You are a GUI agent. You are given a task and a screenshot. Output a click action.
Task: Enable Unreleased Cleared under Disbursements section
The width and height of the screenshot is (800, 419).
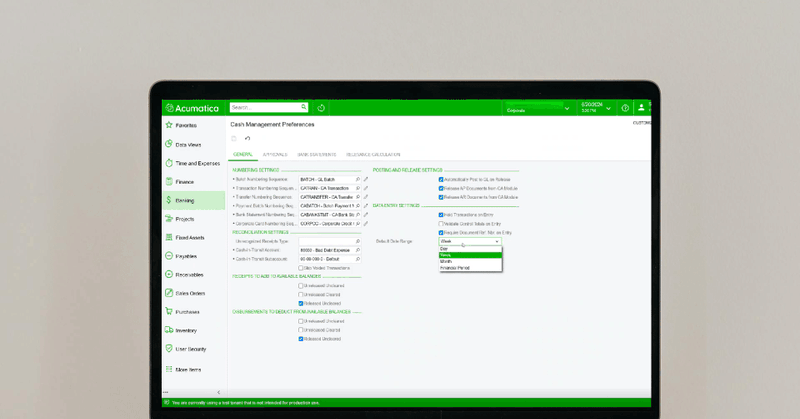(x=301, y=330)
